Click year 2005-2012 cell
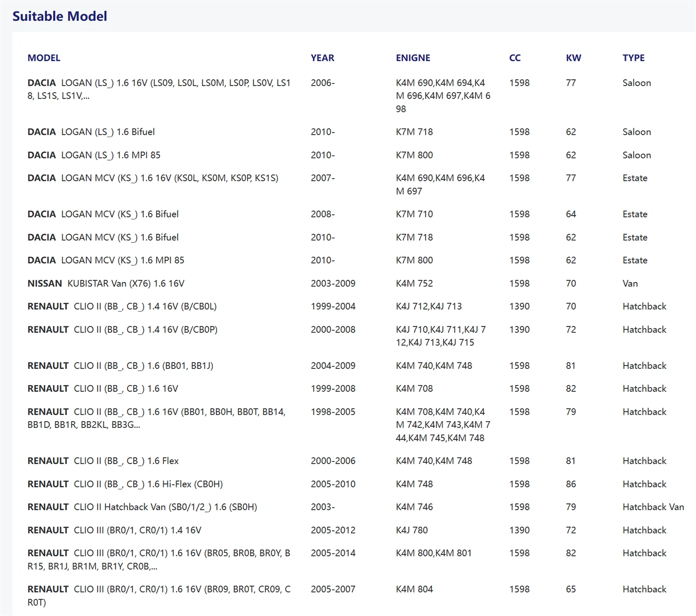The image size is (696, 616). (x=333, y=530)
